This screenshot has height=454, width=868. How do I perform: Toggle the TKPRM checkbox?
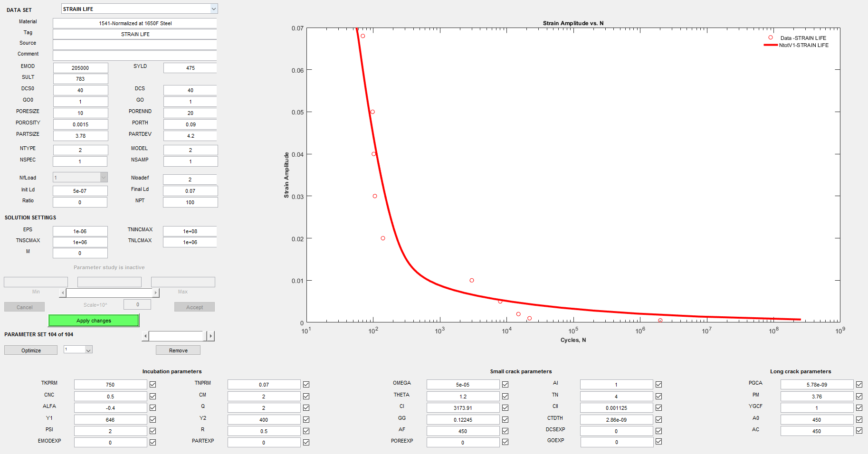coord(153,385)
